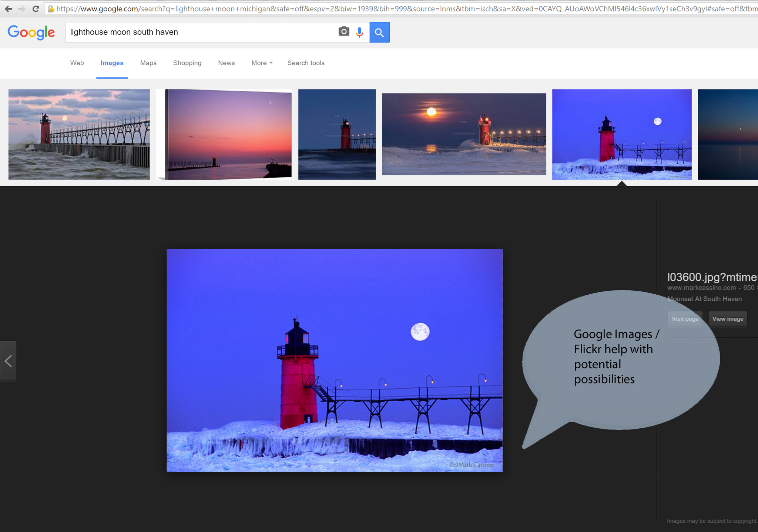Viewport: 758px width, 532px height.
Task: Click the Google logo
Action: pyautogui.click(x=31, y=33)
